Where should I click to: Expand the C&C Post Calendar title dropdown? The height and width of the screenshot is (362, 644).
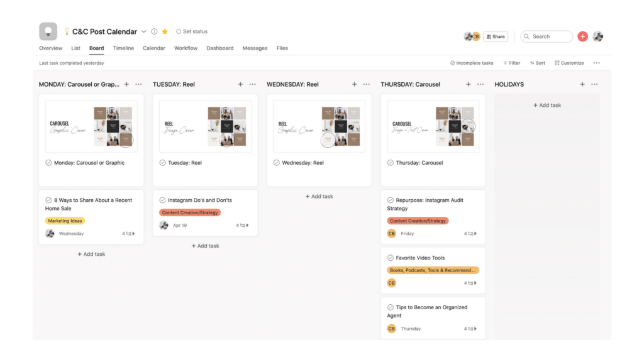click(x=144, y=31)
